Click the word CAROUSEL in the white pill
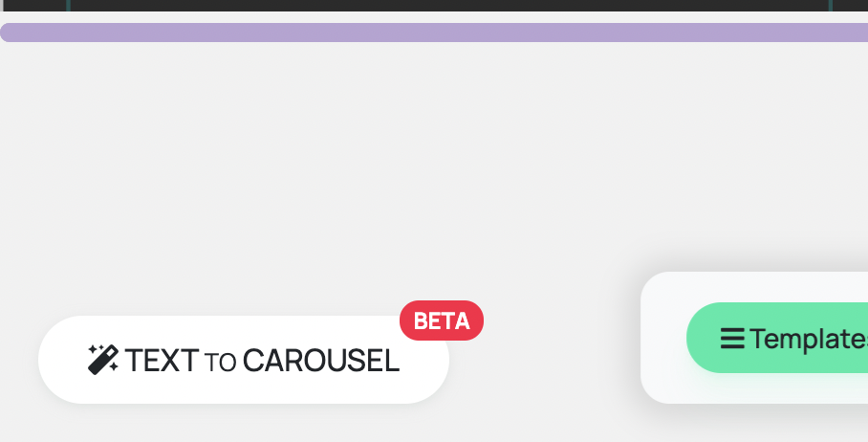 pyautogui.click(x=321, y=361)
